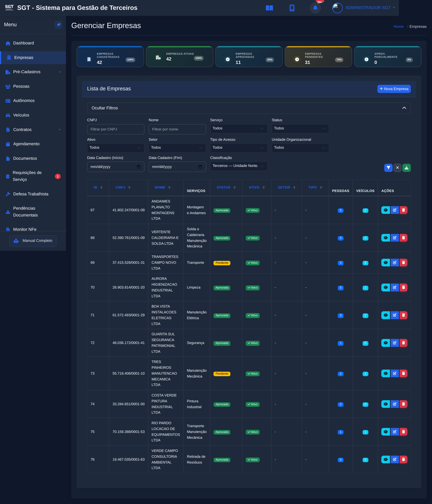Focus the Filtrar por nome field
Viewport: 432px width, 504px height.
click(177, 129)
